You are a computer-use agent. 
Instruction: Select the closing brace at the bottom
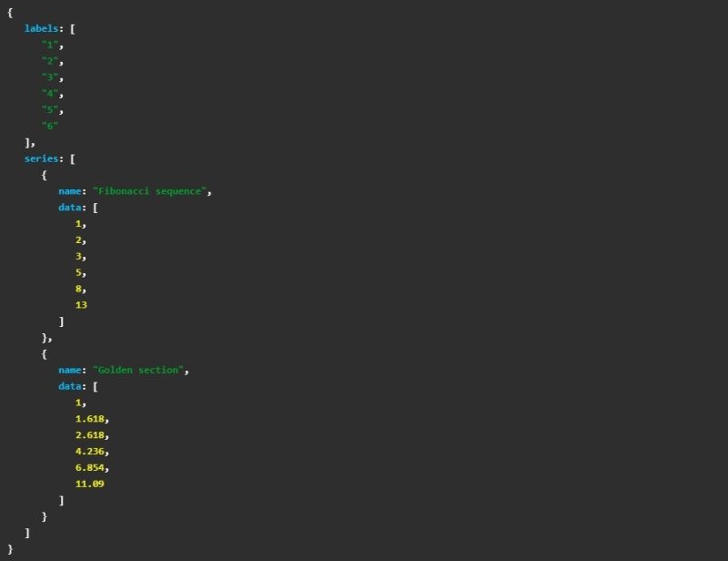coord(8,548)
